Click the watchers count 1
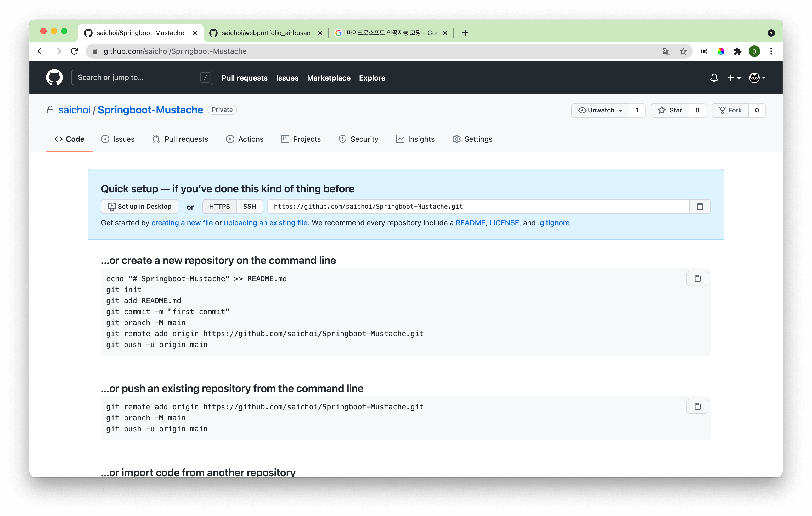812x516 pixels. [637, 110]
